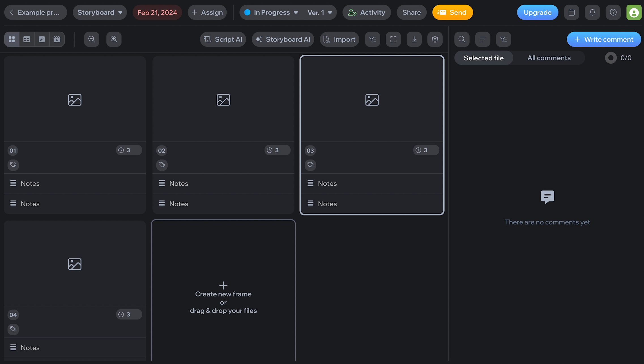Image resolution: width=644 pixels, height=364 pixels.
Task: Search comments with magnifier icon
Action: (462, 39)
